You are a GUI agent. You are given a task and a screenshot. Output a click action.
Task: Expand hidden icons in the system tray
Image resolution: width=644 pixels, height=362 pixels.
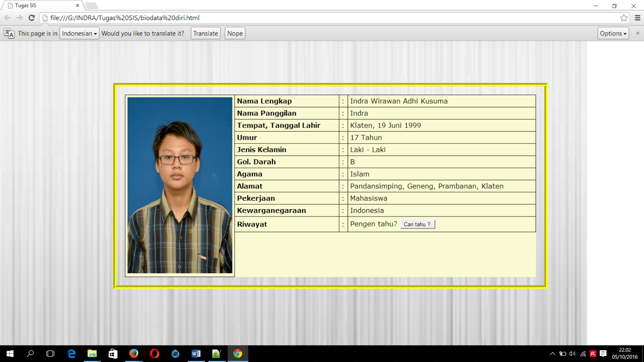click(x=552, y=354)
